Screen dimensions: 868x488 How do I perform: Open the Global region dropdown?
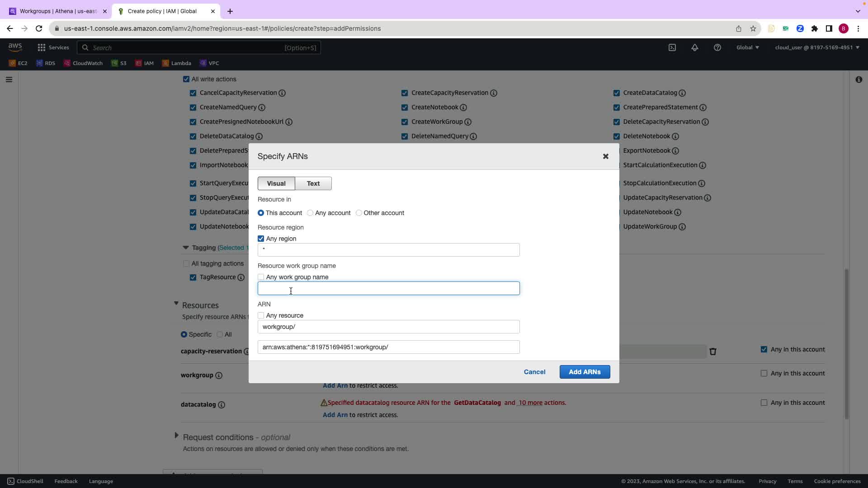748,47
